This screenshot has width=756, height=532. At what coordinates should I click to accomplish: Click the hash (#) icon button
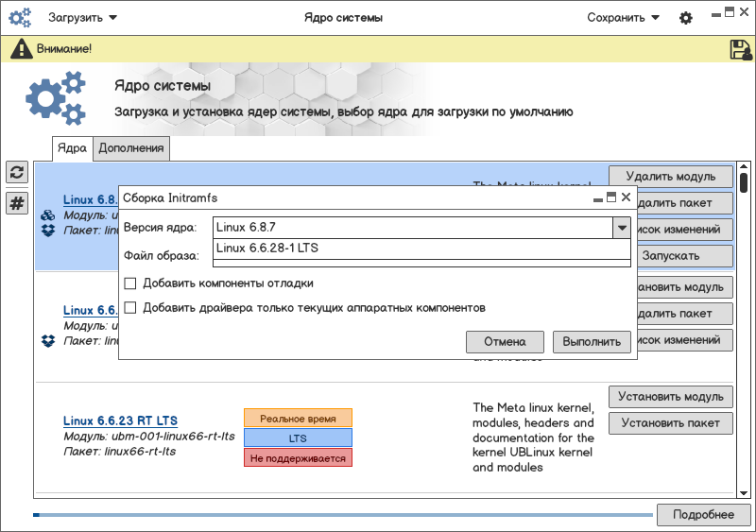pos(17,203)
